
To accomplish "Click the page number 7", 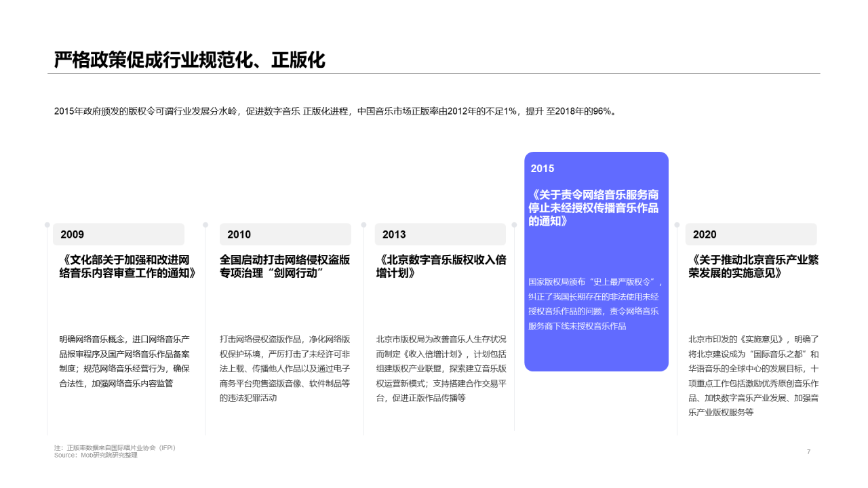I will tap(808, 452).
